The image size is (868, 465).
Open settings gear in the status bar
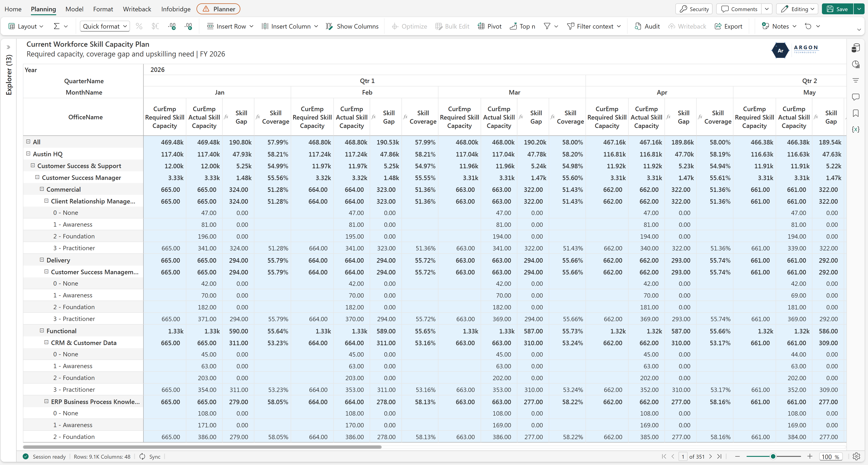click(x=856, y=457)
